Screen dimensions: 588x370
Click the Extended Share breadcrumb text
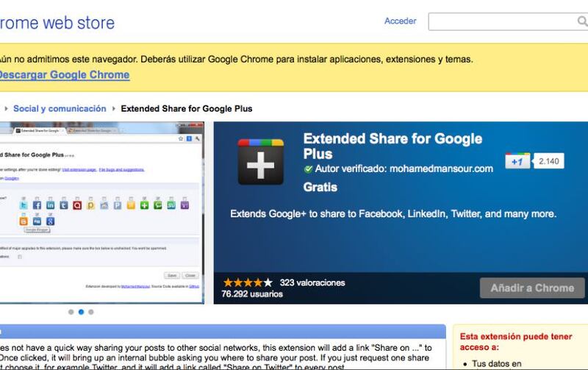point(187,109)
